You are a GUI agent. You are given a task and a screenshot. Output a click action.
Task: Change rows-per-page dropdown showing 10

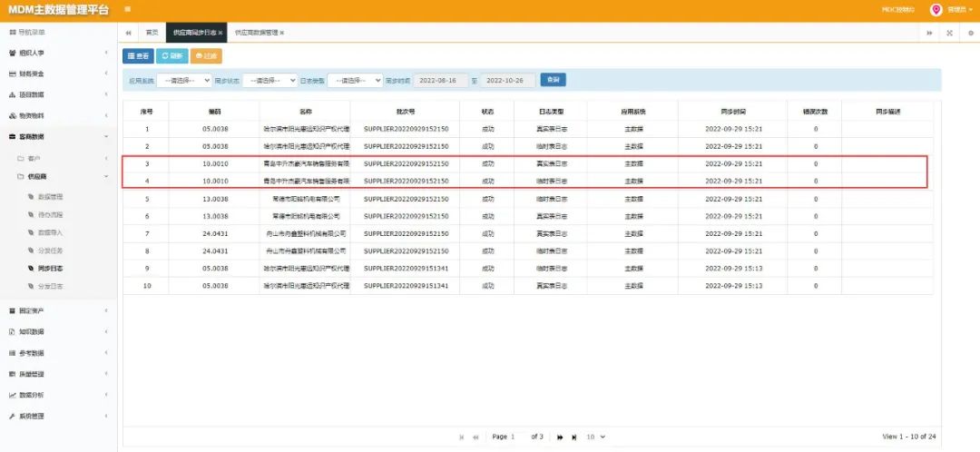[x=596, y=437]
